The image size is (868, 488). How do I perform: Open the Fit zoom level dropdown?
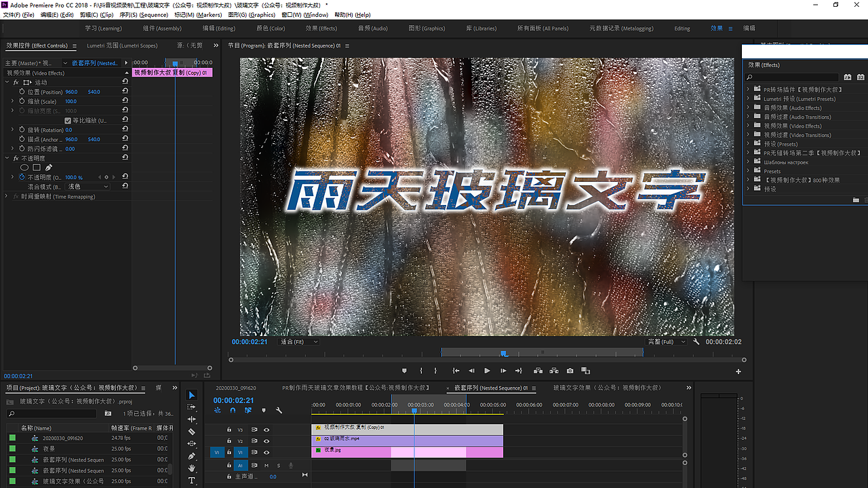[x=298, y=342]
